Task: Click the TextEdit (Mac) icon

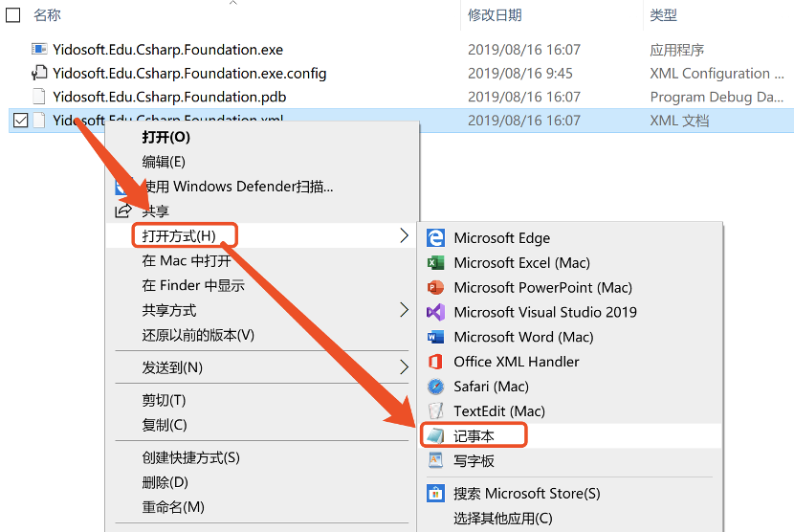Action: tap(435, 410)
